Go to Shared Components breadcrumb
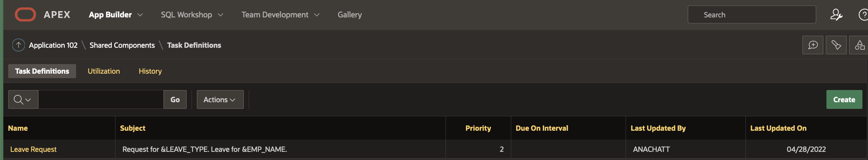868x160 pixels. (122, 45)
